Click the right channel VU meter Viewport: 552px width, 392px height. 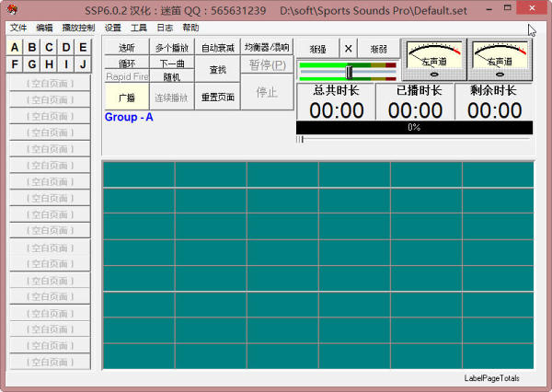[x=500, y=59]
